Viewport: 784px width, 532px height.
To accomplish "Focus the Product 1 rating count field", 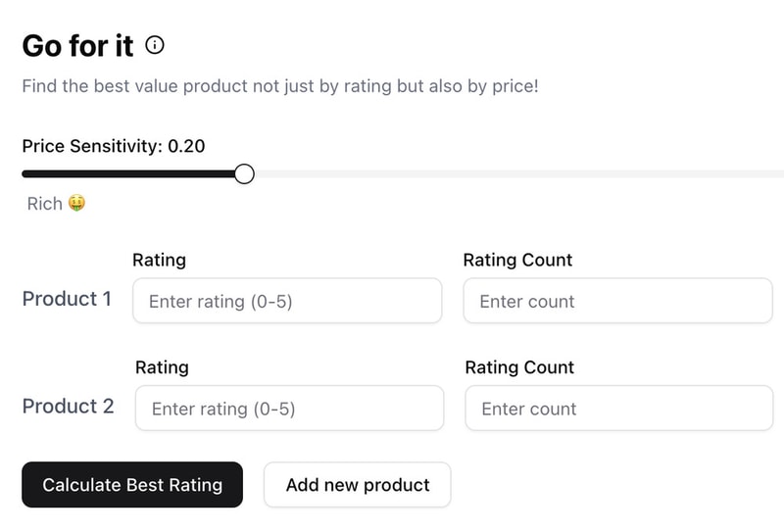I will pyautogui.click(x=617, y=302).
